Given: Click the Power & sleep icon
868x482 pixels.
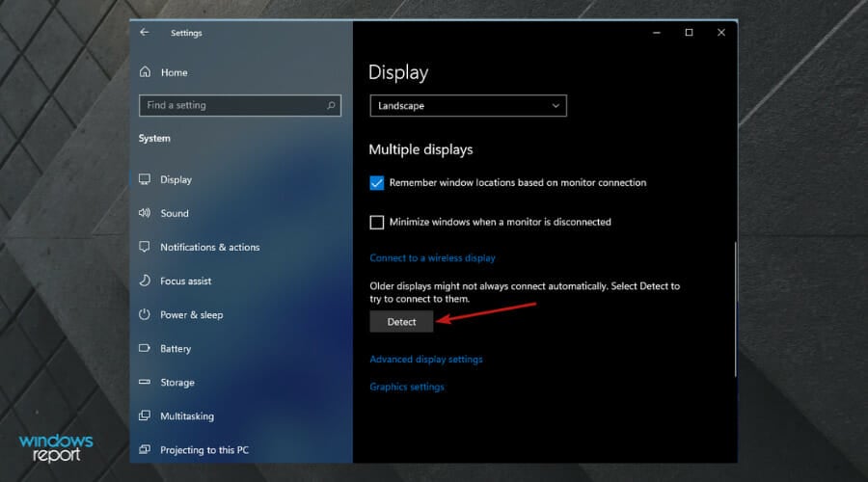Looking at the screenshot, I should tap(145, 313).
